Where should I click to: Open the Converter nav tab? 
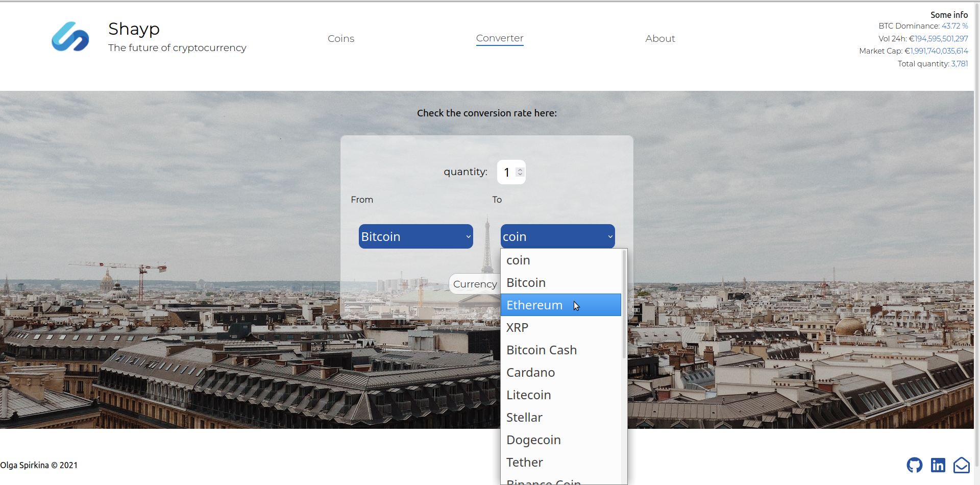tap(499, 38)
